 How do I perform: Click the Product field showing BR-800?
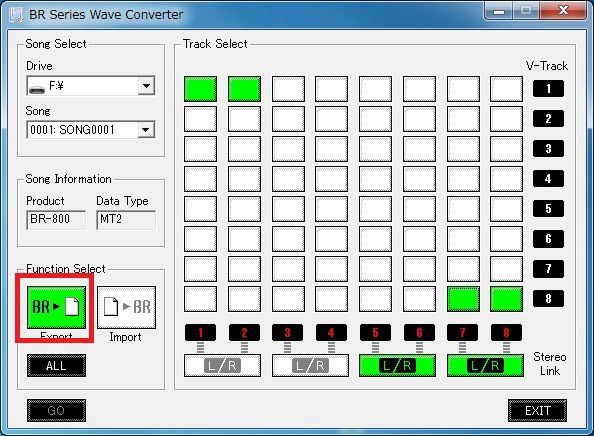56,220
